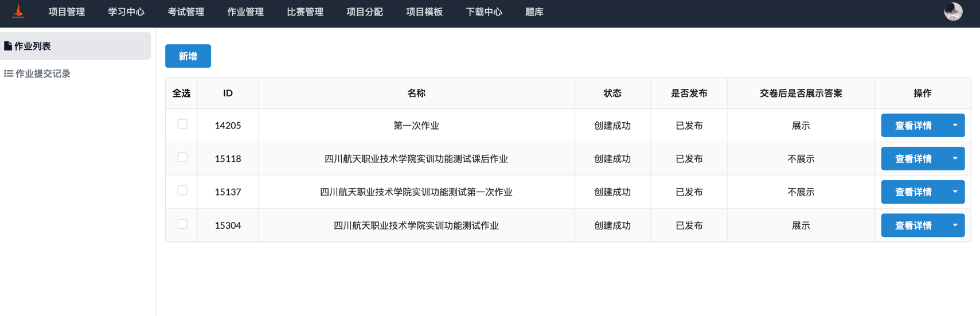980x316 pixels.
Task: Click the 状态 column header
Action: point(612,93)
